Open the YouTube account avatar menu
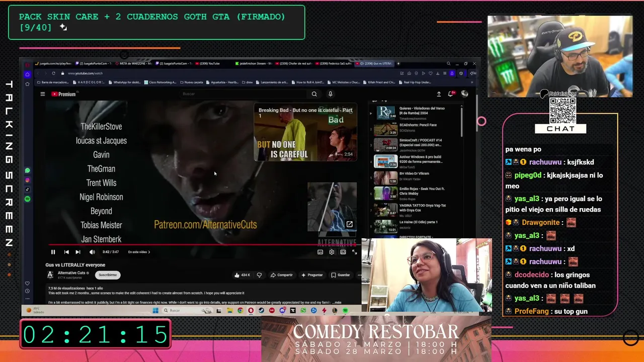644x362 pixels. pyautogui.click(x=464, y=94)
